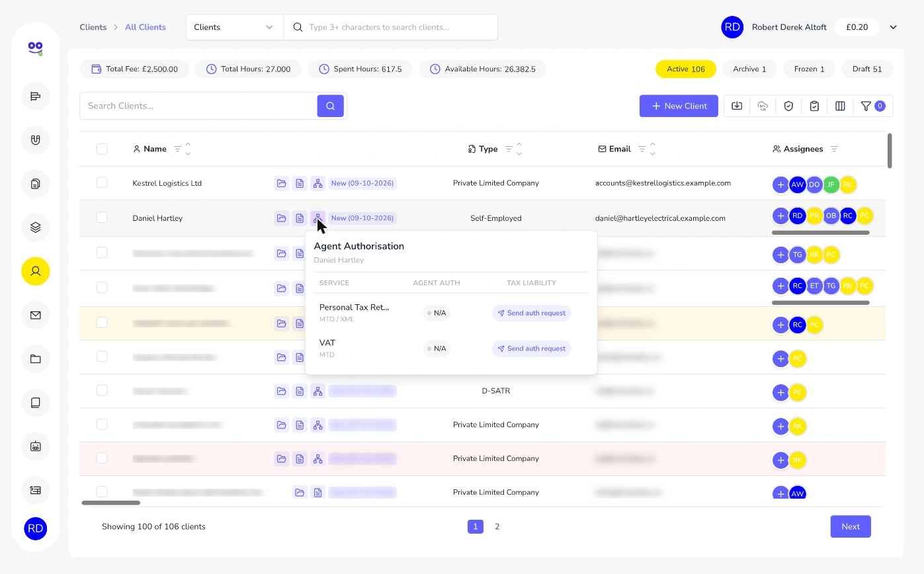
Task: Open document icon for Daniel Hartley
Action: coord(300,218)
